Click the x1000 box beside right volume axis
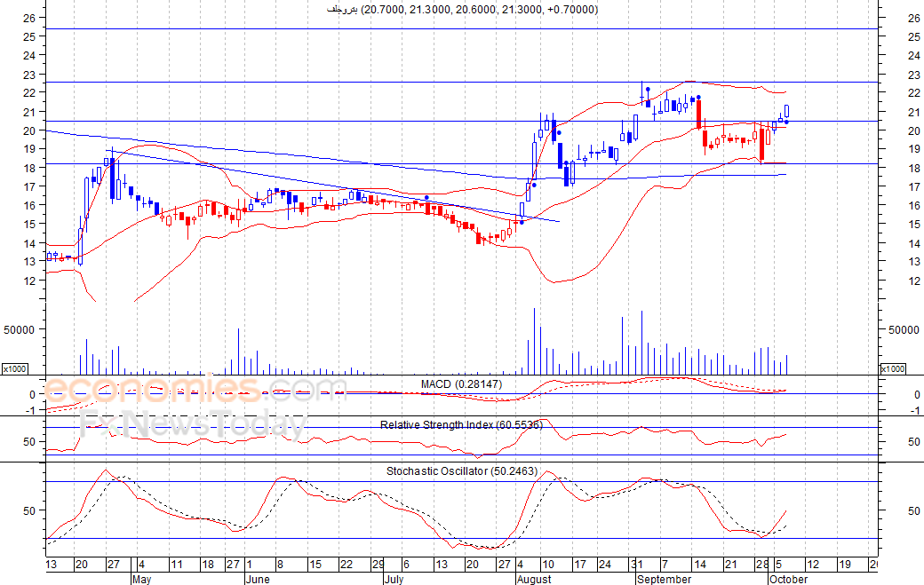Viewport: 924px width, 585px height. [893, 368]
